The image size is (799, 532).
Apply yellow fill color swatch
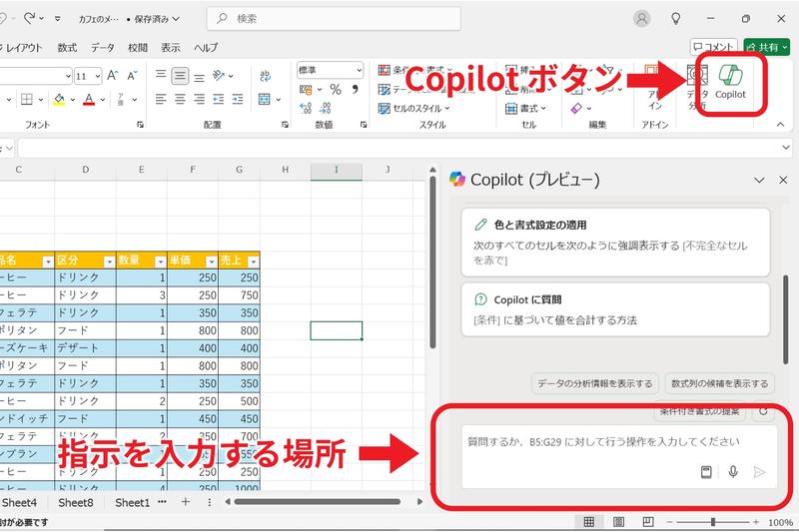coord(59,100)
